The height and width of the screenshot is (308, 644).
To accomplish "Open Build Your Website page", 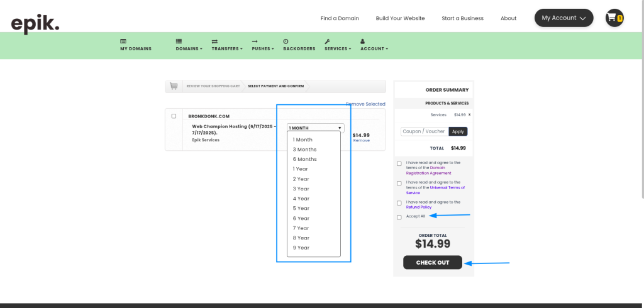I will 400,18.
